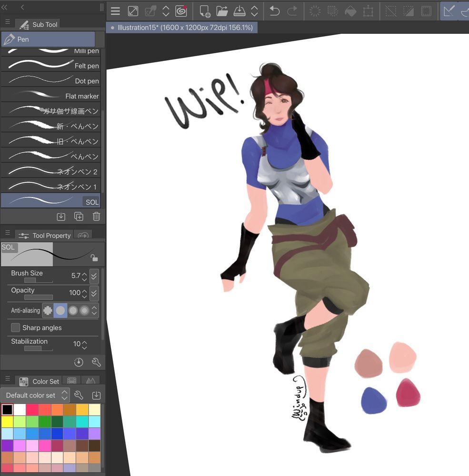Click the fit-to-screen diagonal arrow icon
This screenshot has height=476, width=469.
133,11
